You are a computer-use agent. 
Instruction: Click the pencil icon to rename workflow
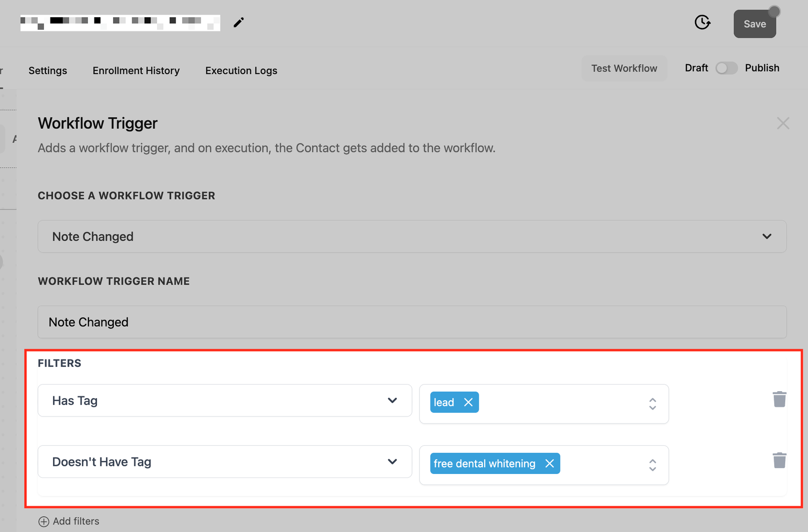pyautogui.click(x=238, y=22)
